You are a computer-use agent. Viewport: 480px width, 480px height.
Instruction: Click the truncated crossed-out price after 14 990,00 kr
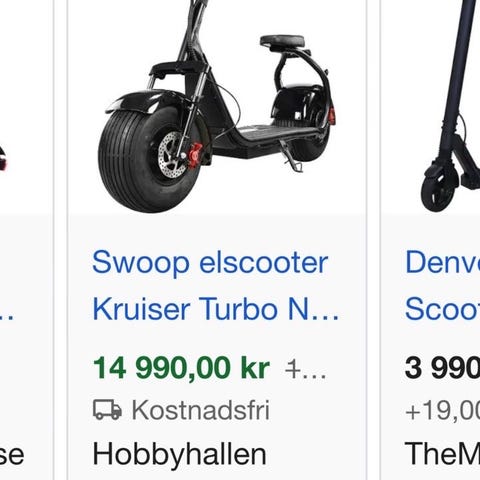point(306,369)
